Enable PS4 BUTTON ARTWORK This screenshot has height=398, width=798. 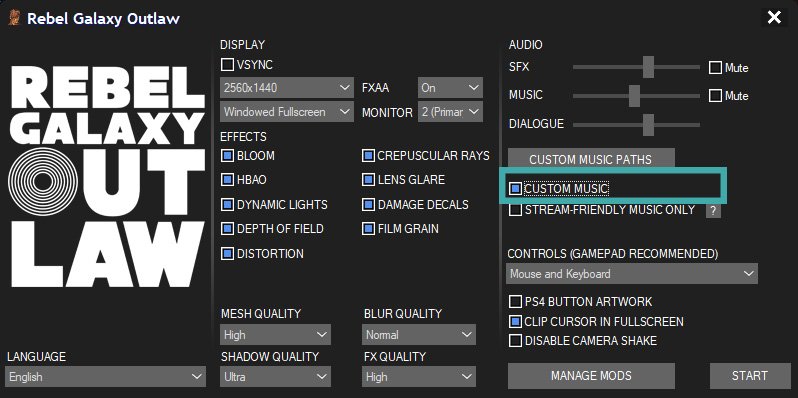click(516, 302)
